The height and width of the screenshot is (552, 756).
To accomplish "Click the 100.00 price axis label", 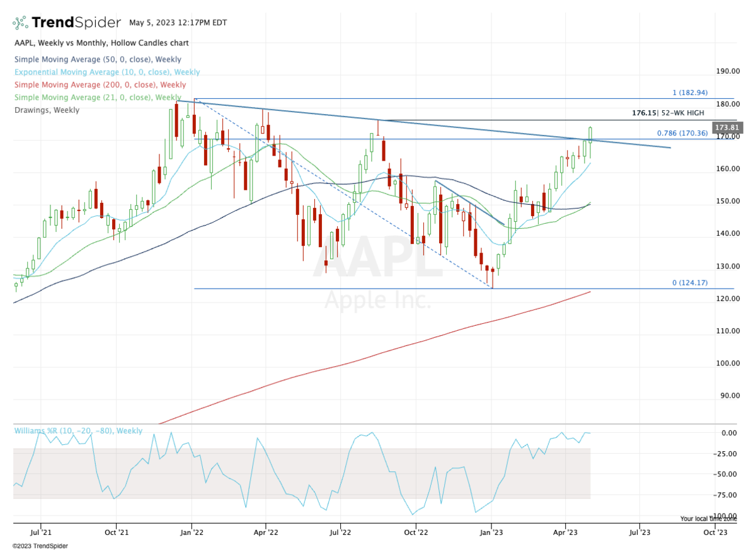I will tap(727, 364).
